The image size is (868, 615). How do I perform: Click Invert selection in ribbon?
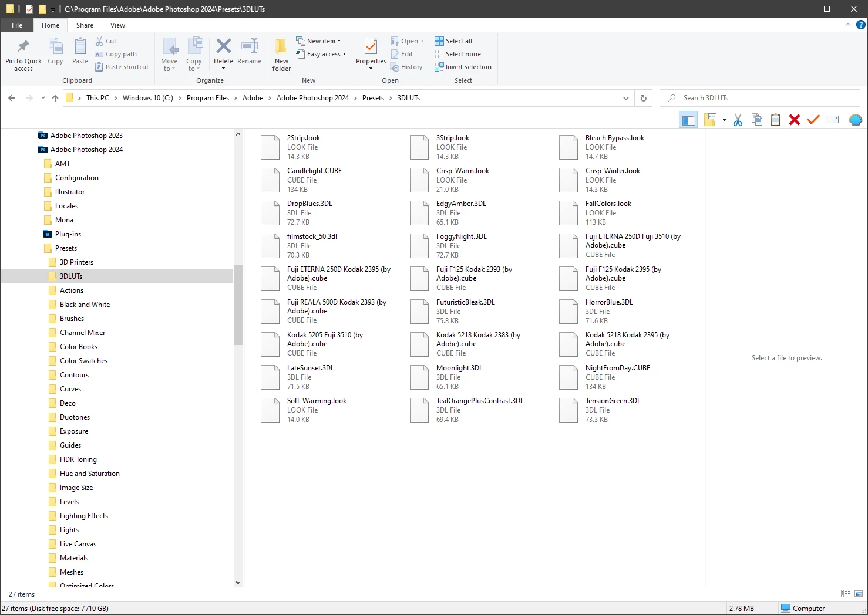[x=463, y=67]
